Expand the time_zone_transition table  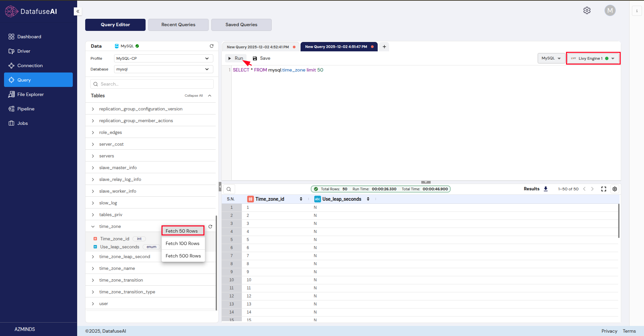93,280
